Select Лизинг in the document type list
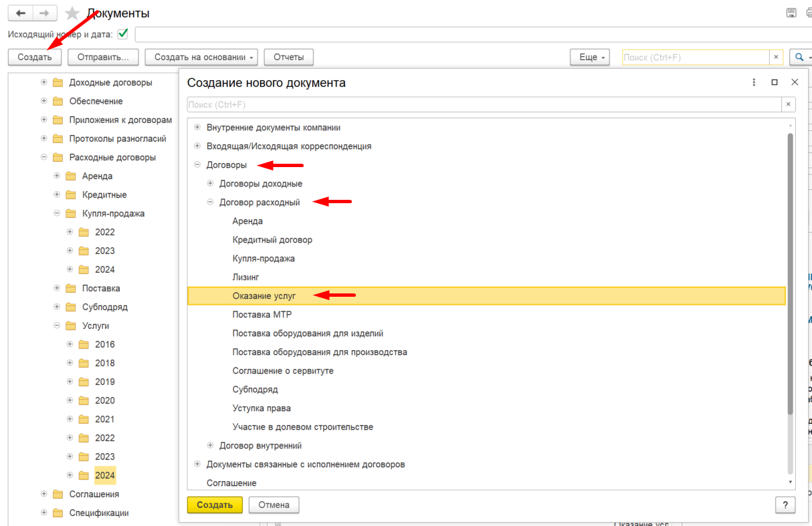812x526 pixels. click(246, 277)
